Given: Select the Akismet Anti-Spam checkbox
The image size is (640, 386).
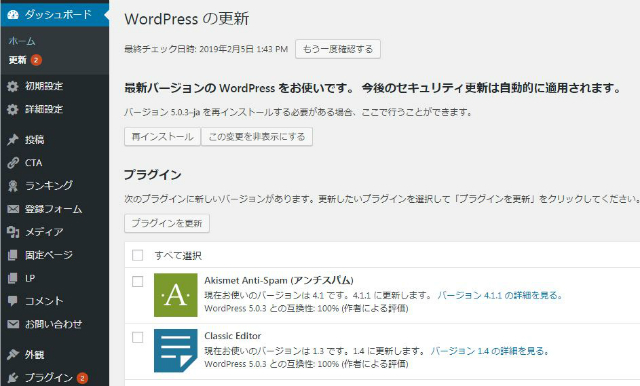Looking at the screenshot, I should [x=138, y=282].
